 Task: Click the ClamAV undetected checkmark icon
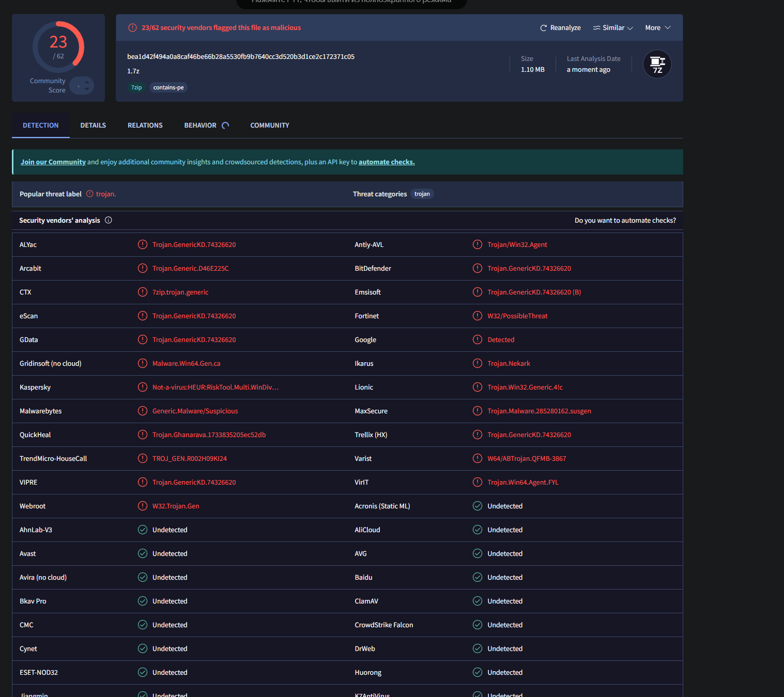click(478, 601)
